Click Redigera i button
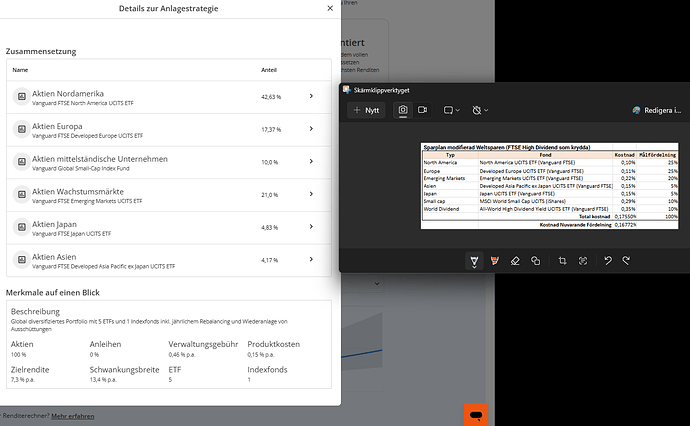Image resolution: width=690 pixels, height=426 pixels. [657, 110]
